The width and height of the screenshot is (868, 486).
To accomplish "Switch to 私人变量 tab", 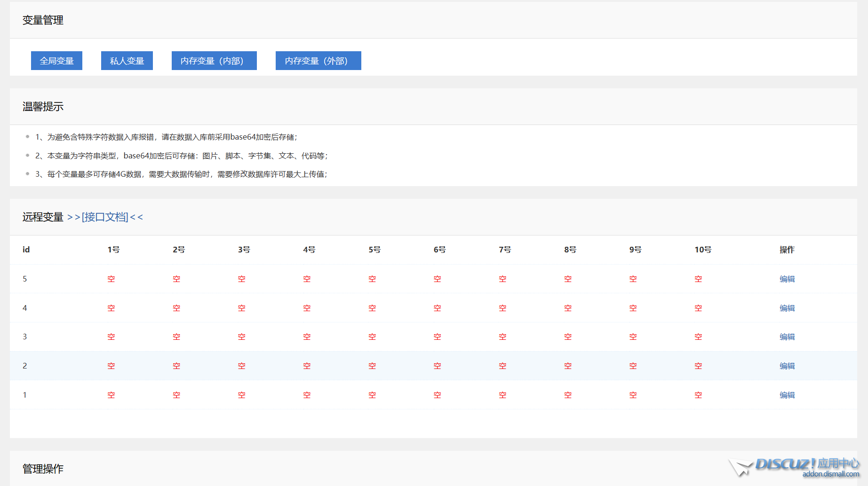I will click(x=127, y=61).
